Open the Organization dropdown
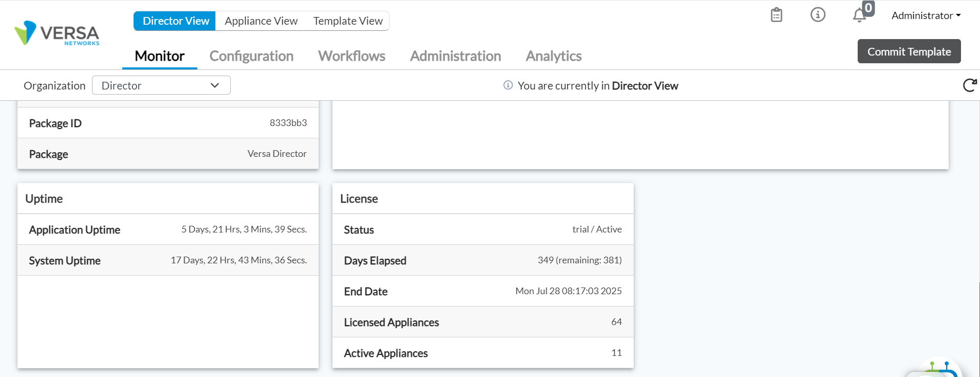This screenshot has width=980, height=377. point(161,85)
